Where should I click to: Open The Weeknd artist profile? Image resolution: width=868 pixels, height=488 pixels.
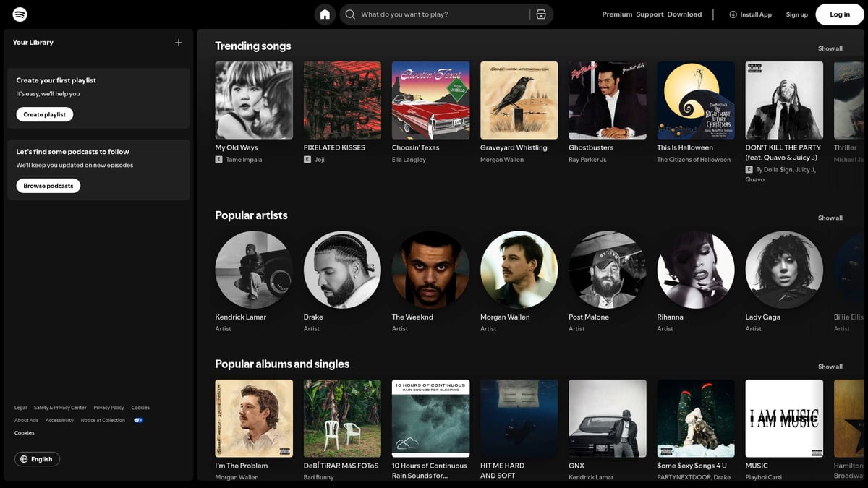[430, 269]
